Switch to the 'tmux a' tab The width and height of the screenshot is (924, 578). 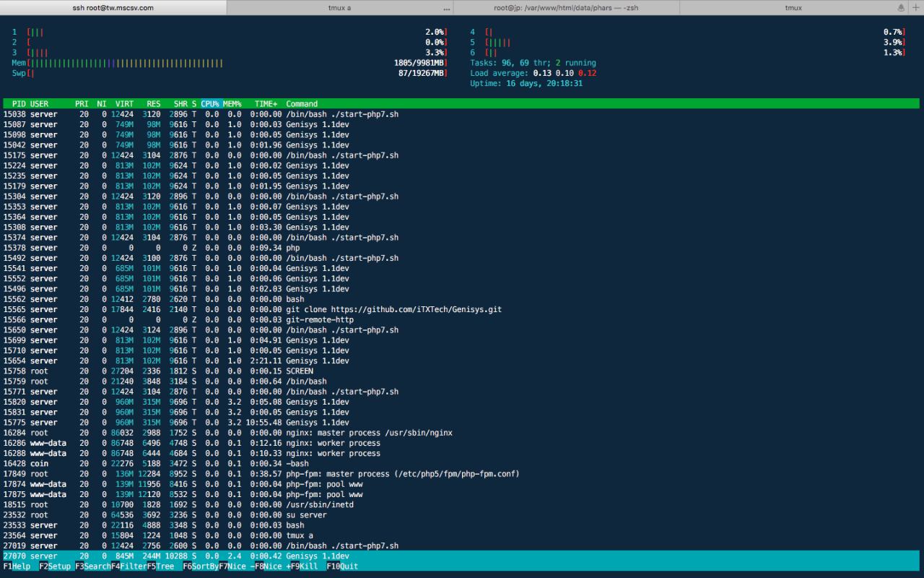339,7
